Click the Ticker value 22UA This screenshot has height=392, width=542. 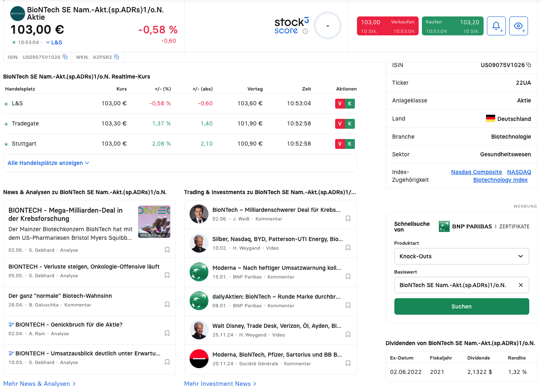click(x=523, y=83)
